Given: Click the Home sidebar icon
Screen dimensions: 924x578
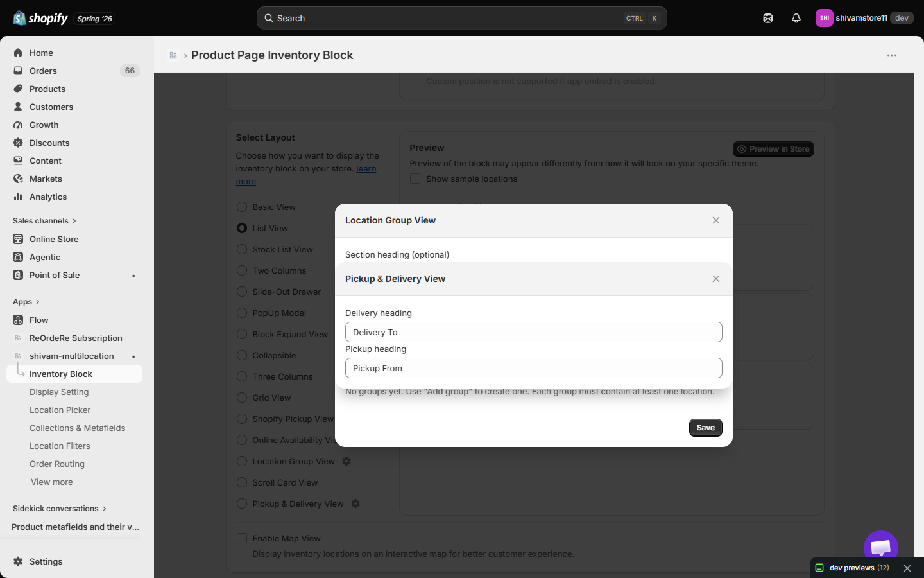Looking at the screenshot, I should click(18, 53).
